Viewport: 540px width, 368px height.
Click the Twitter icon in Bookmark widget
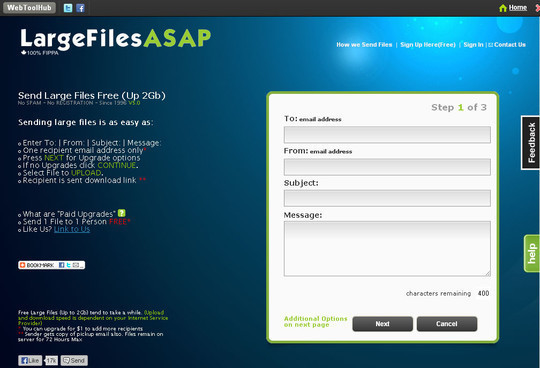(x=69, y=265)
